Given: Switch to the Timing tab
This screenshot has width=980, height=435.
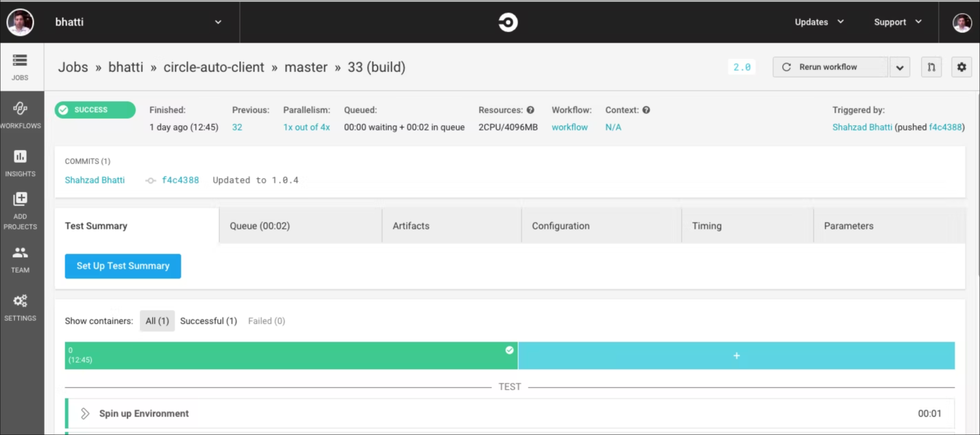Looking at the screenshot, I should coord(747,226).
